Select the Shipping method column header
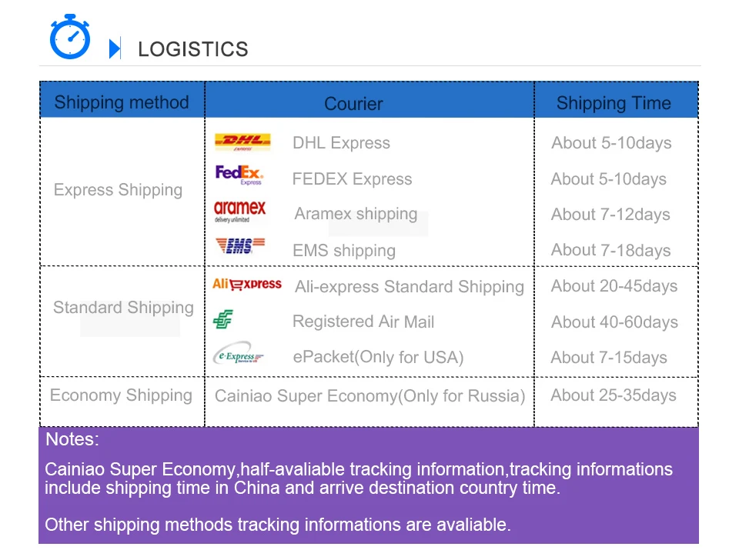 point(122,100)
